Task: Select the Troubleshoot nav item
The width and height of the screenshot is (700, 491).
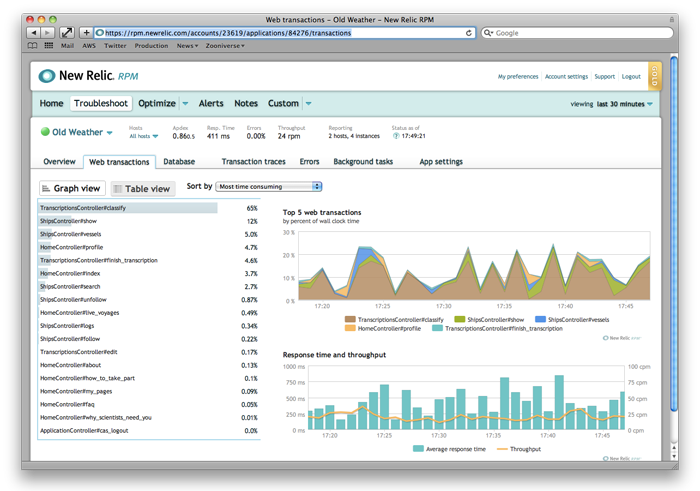Action: 101,104
